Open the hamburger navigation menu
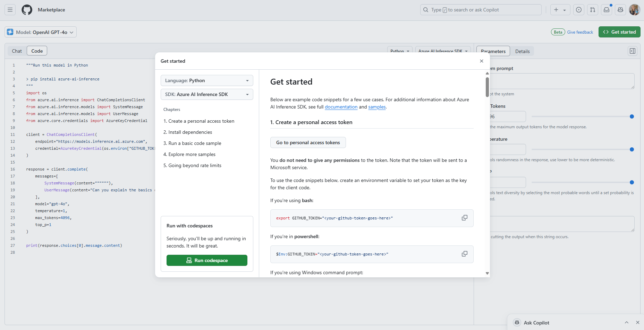 (10, 10)
